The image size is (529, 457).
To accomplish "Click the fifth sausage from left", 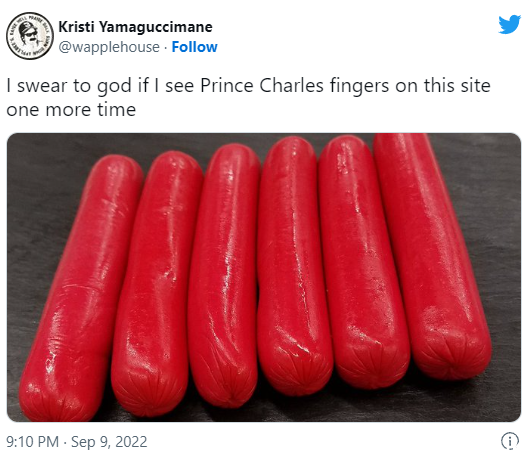I will (x=363, y=261).
